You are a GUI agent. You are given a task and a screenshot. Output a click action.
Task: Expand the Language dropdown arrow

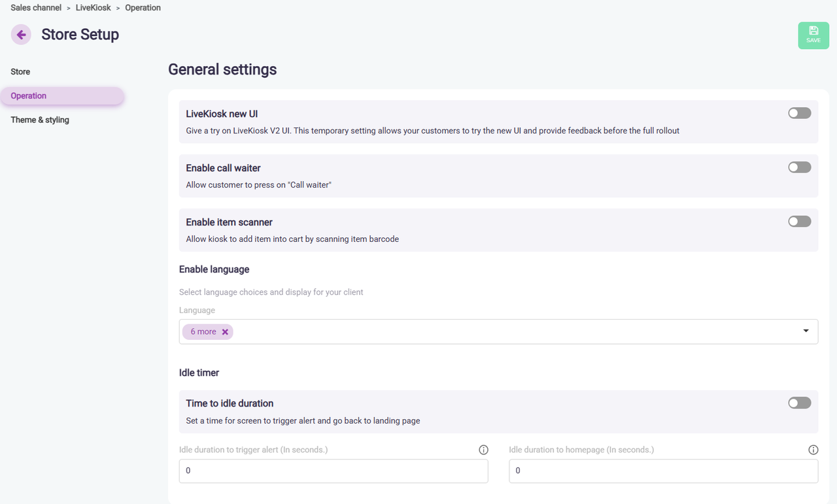point(806,331)
